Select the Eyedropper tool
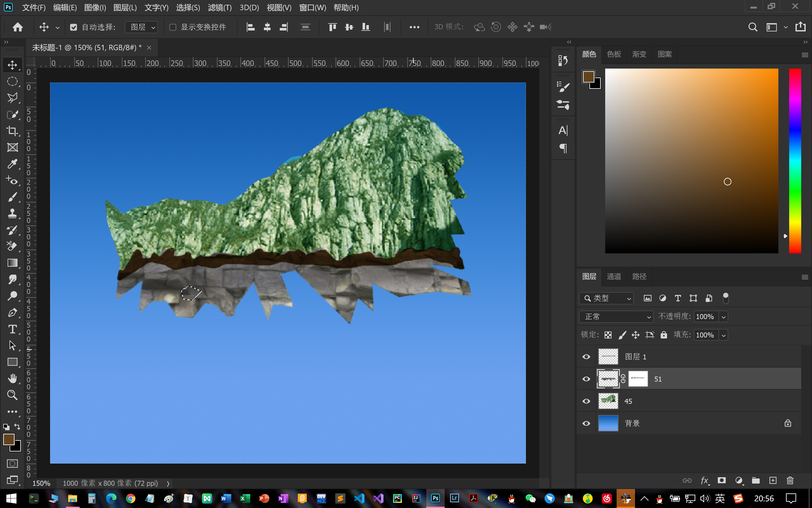 12,164
